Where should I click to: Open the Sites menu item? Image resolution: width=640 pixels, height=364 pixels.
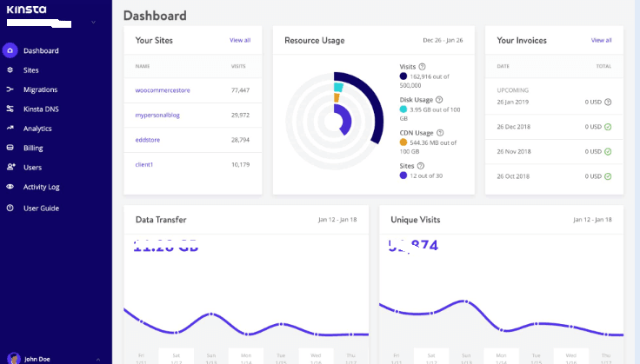(x=30, y=70)
